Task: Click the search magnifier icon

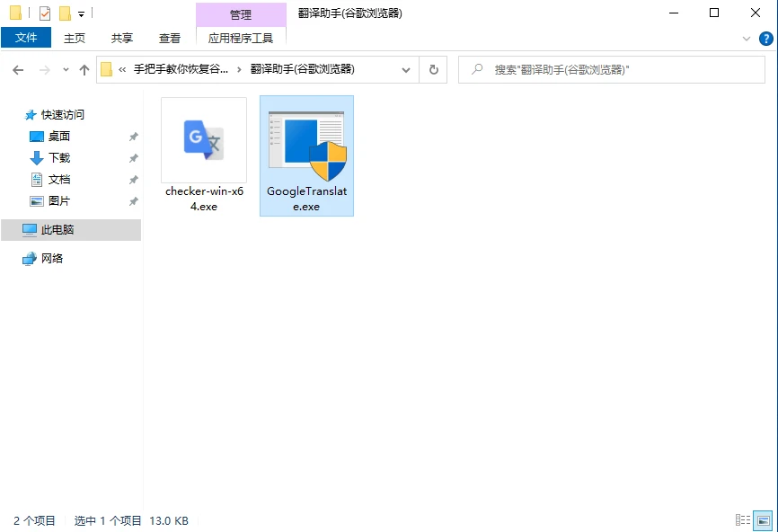Action: [x=477, y=69]
